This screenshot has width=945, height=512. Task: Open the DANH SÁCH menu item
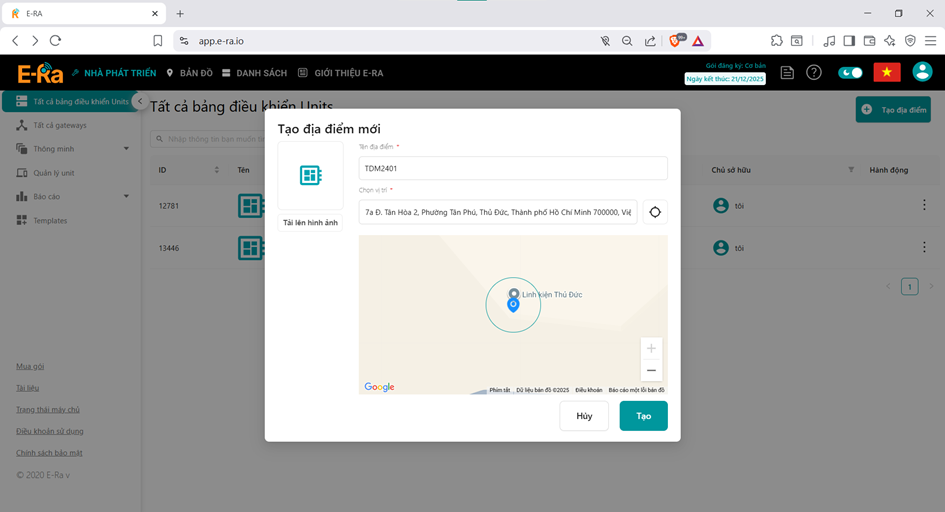click(254, 73)
